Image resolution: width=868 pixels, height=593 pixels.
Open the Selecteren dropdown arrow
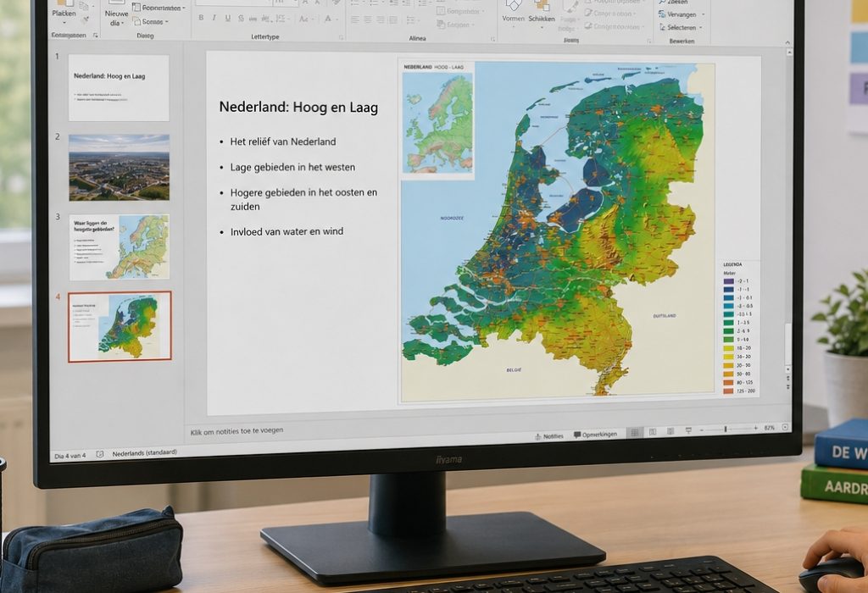coord(701,28)
